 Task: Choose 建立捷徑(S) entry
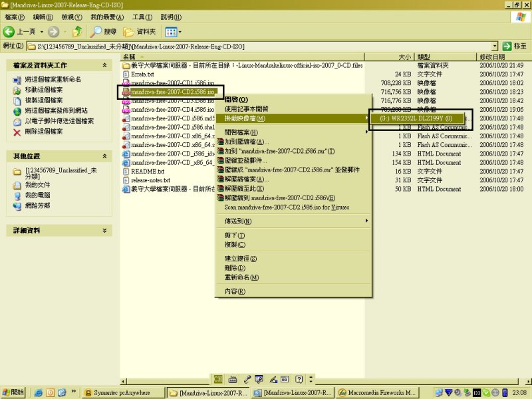tap(294, 259)
